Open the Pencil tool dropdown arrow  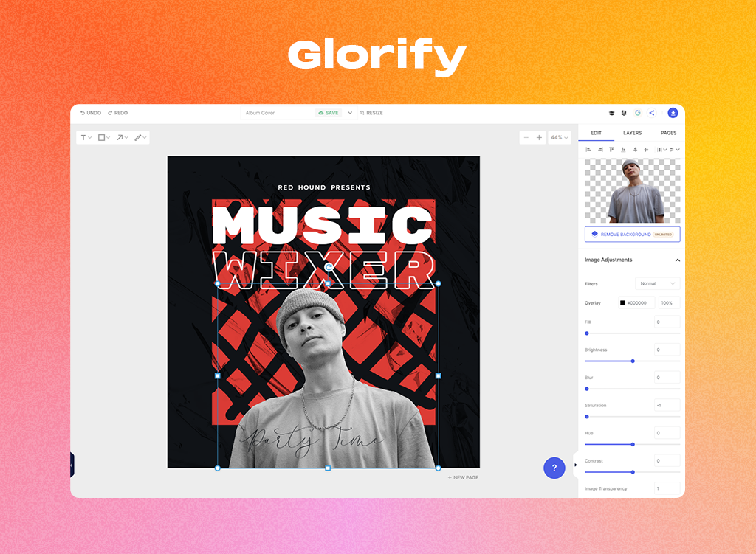click(145, 138)
